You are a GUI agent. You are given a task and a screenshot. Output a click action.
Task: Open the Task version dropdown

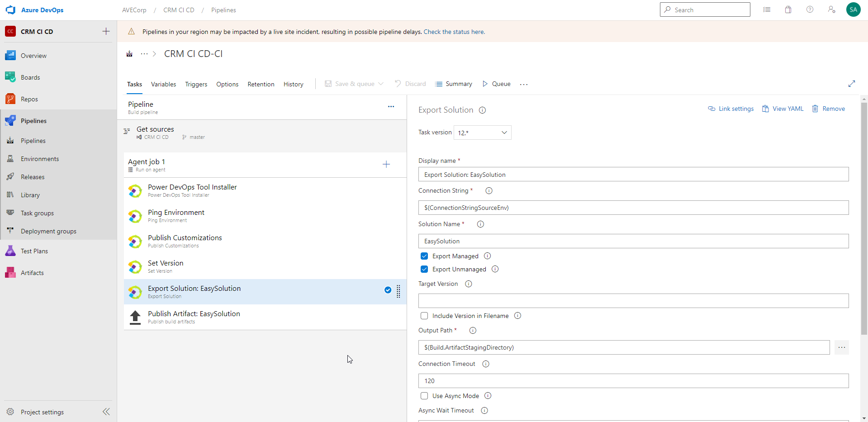(482, 133)
